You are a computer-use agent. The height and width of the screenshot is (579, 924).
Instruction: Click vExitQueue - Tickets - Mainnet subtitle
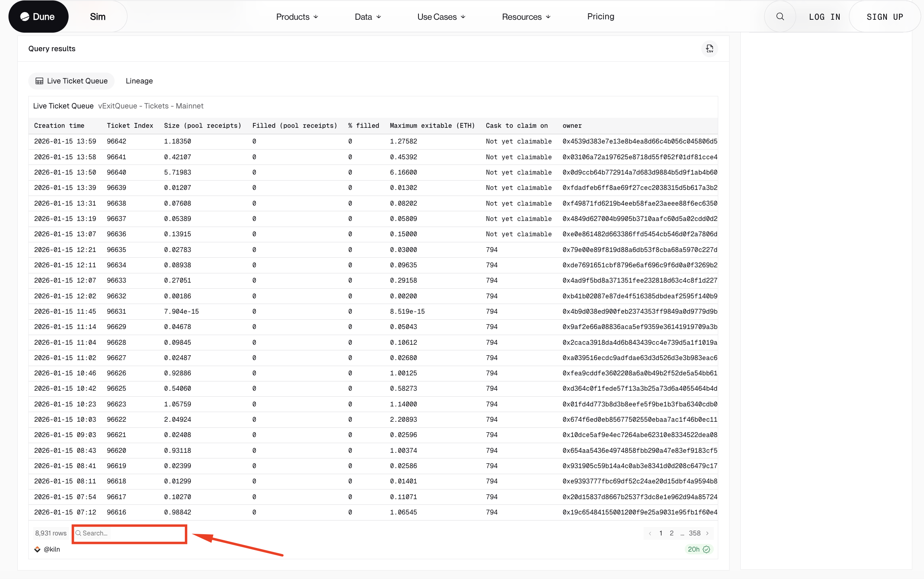(151, 106)
